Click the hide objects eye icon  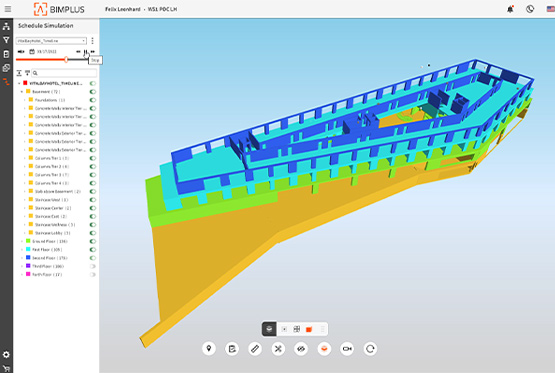point(301,349)
